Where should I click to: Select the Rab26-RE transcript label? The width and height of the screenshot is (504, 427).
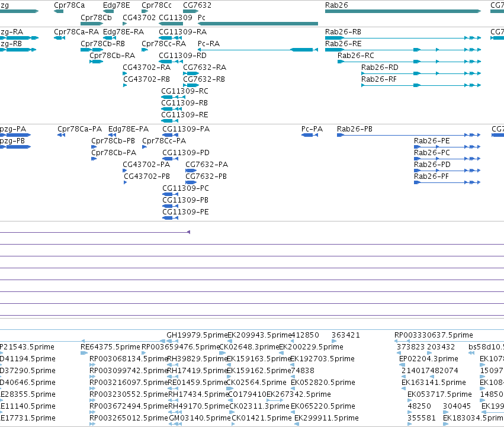tap(344, 43)
